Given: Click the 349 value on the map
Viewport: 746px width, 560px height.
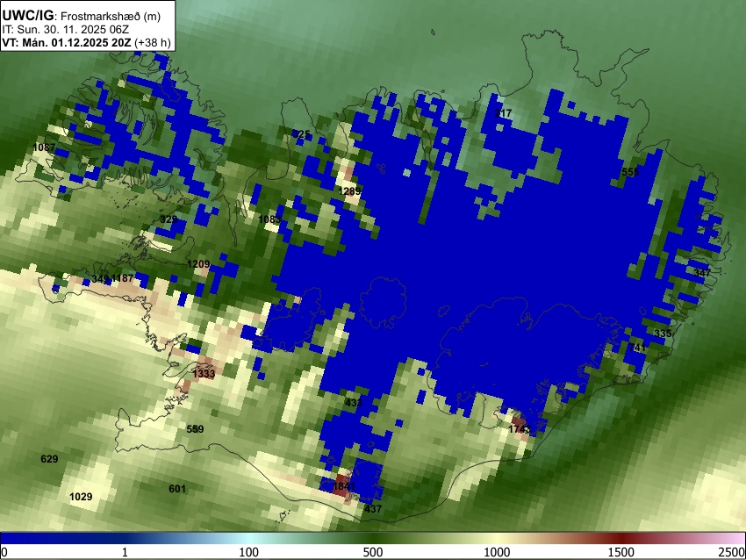Looking at the screenshot, I should pos(100,278).
